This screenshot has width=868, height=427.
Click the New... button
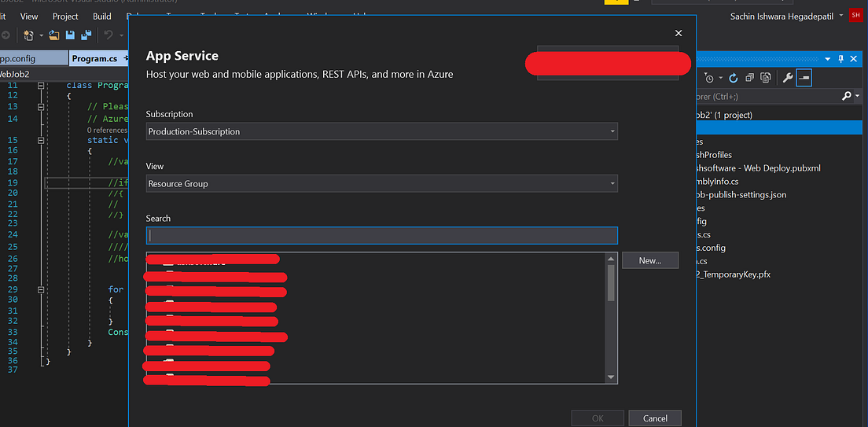pos(650,260)
